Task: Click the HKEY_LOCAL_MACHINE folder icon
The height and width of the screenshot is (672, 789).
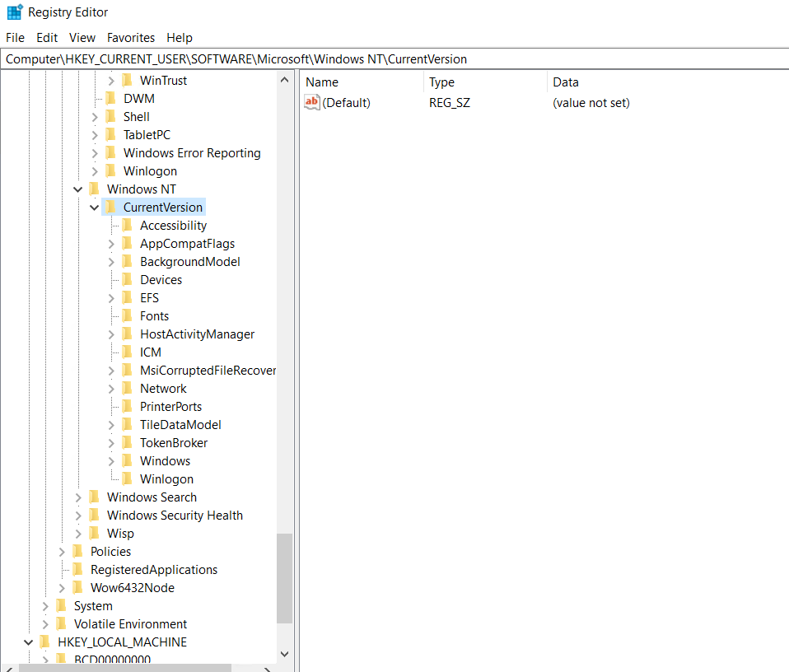Action: click(44, 642)
